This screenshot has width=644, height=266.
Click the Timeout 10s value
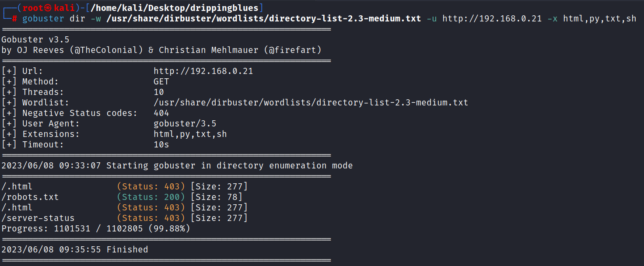[x=161, y=145]
